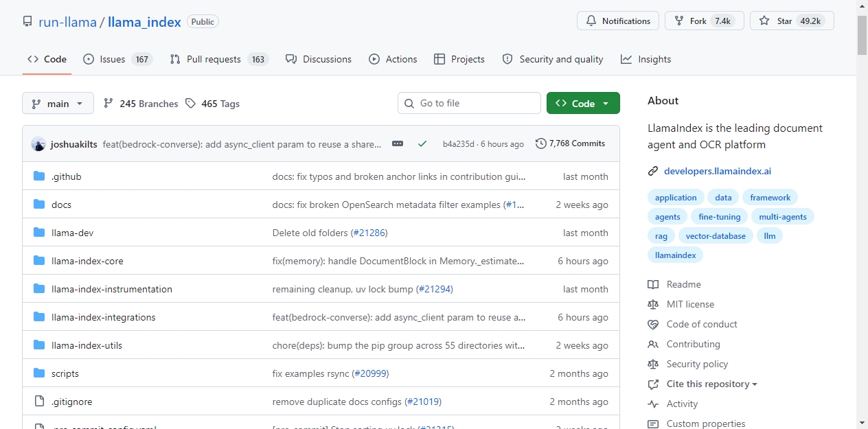This screenshot has width=868, height=429.
Task: Open Custom properties link
Action: tap(706, 424)
